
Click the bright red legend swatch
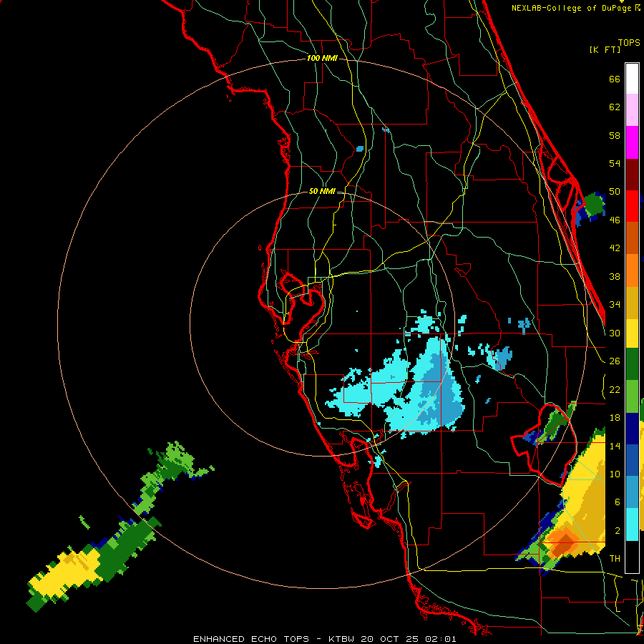coord(632,206)
